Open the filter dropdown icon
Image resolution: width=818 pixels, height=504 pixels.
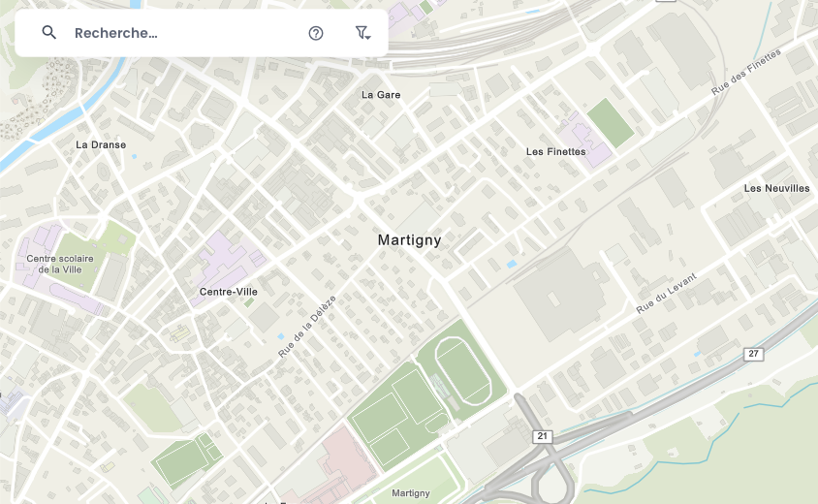(362, 33)
